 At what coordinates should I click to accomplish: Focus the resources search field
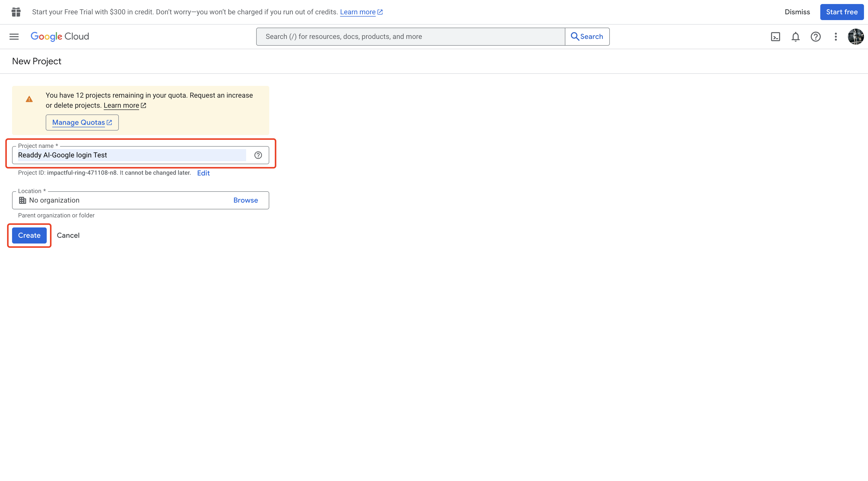(410, 36)
